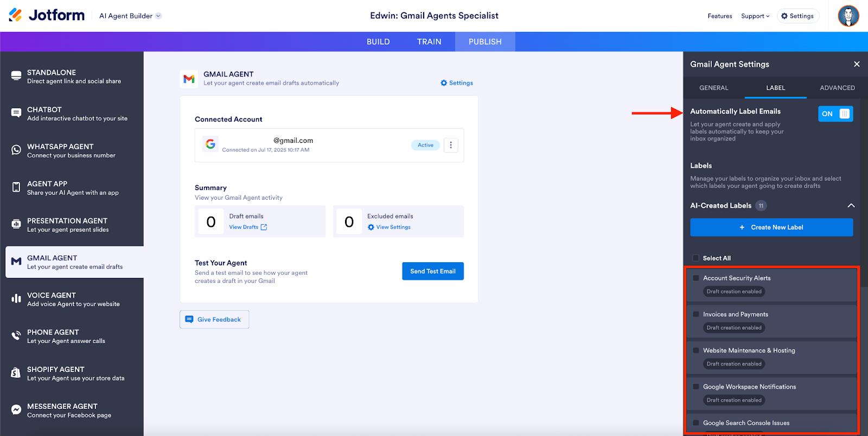This screenshot has height=436, width=868.
Task: Click the user profile avatar
Action: pyautogui.click(x=848, y=16)
